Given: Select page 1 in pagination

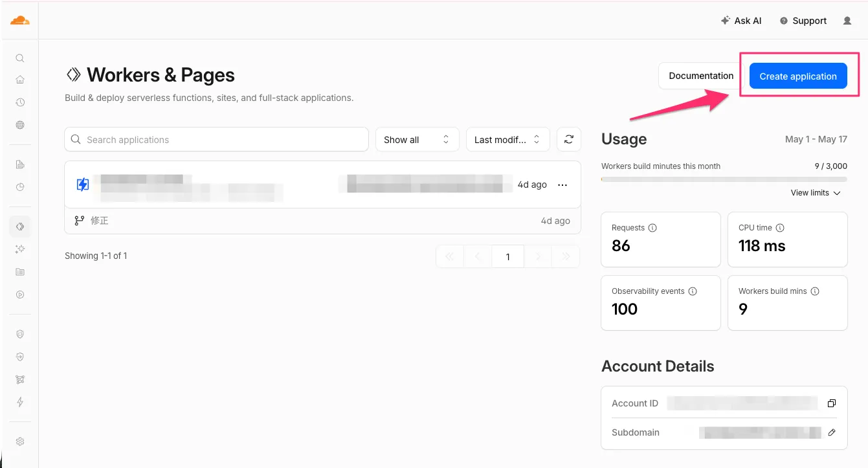Looking at the screenshot, I should click(x=508, y=256).
